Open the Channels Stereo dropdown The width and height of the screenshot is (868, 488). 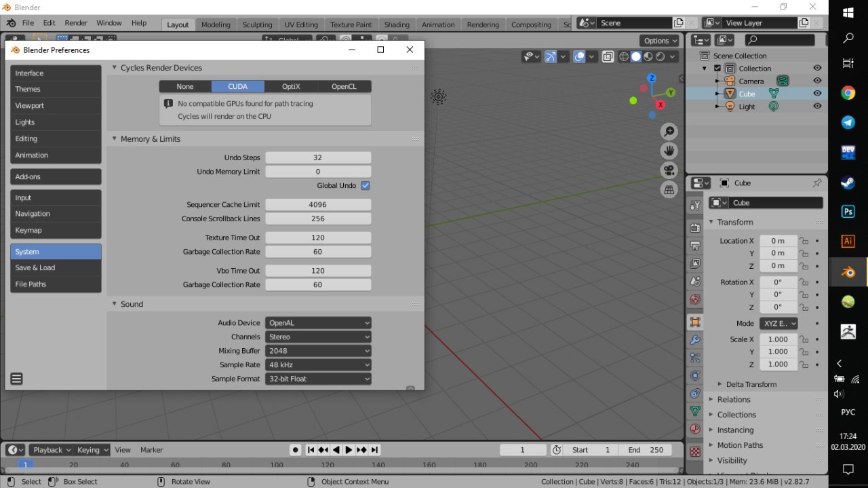[318, 337]
